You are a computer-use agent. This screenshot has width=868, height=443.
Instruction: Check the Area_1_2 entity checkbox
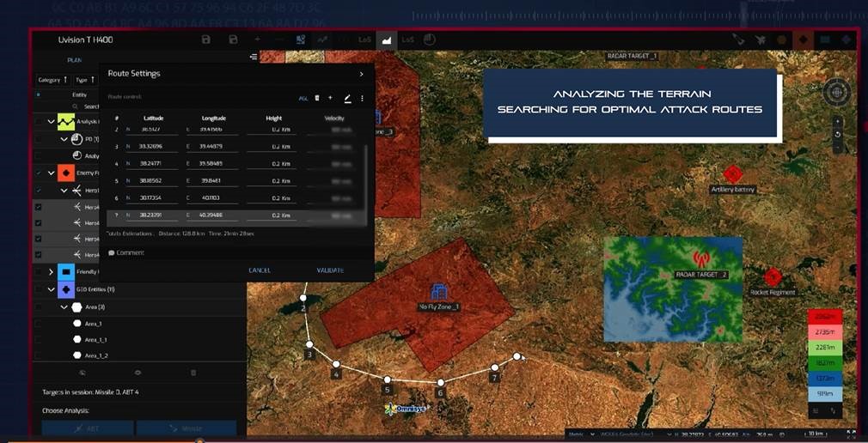click(39, 355)
